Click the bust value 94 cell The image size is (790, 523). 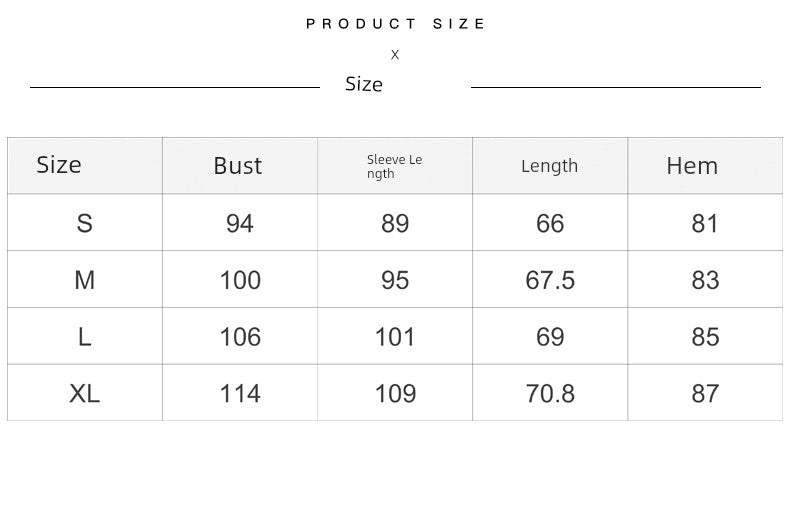point(240,224)
